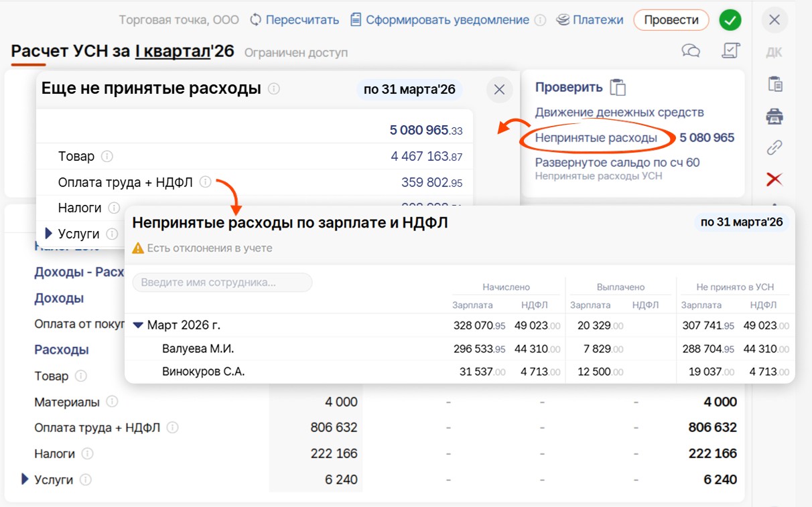This screenshot has height=507, width=812.
Task: Click the info icon beside Товар in the popup
Action: tap(107, 157)
